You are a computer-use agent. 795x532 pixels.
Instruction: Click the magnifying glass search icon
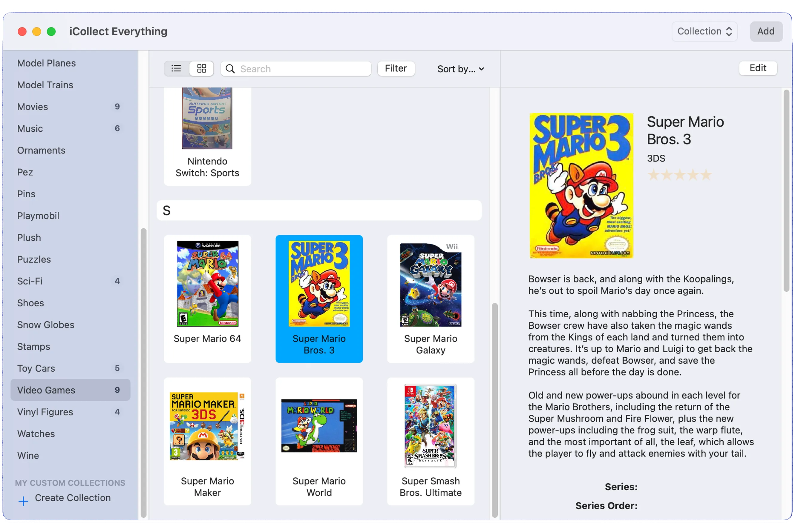tap(230, 69)
